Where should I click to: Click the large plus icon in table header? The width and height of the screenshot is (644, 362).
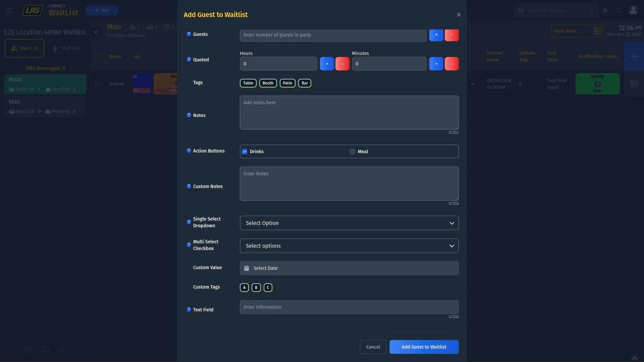click(x=634, y=56)
